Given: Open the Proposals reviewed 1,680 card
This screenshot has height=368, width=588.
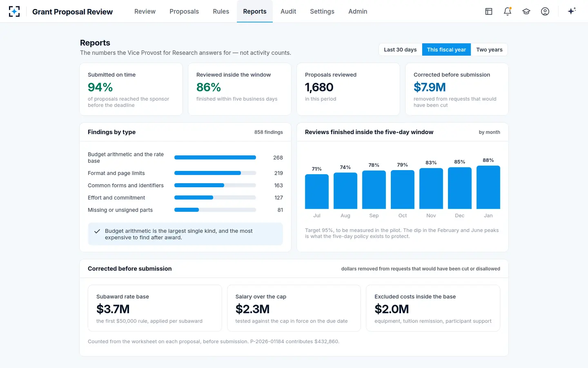Looking at the screenshot, I should click(348, 89).
